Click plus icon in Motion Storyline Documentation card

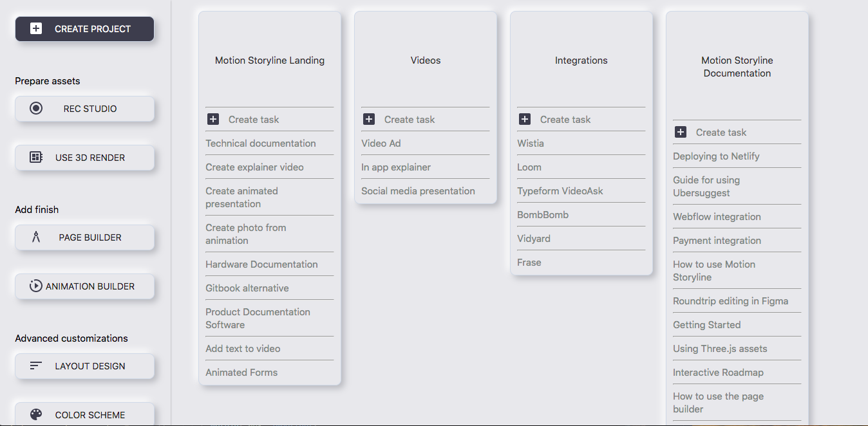pyautogui.click(x=681, y=132)
